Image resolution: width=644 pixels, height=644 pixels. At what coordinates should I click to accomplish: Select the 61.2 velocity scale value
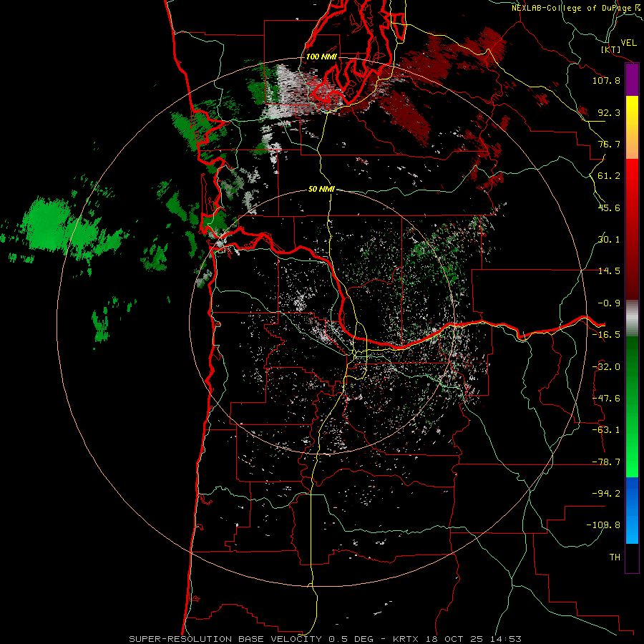(609, 176)
